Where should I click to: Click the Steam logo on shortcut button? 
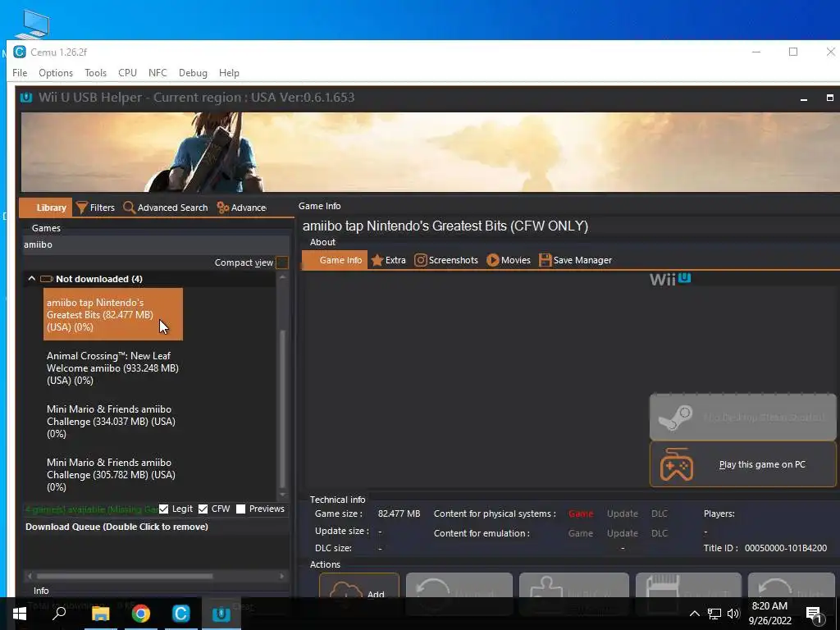tap(676, 418)
